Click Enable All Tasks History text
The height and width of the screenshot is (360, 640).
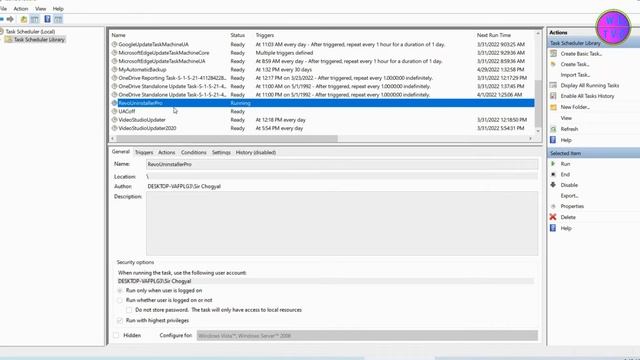click(587, 96)
